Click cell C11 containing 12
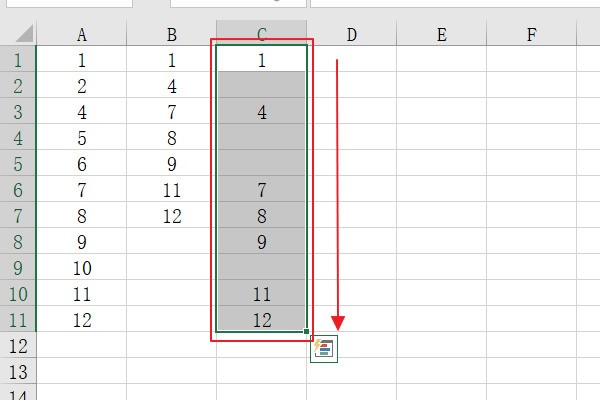This screenshot has width=600, height=400. [261, 320]
